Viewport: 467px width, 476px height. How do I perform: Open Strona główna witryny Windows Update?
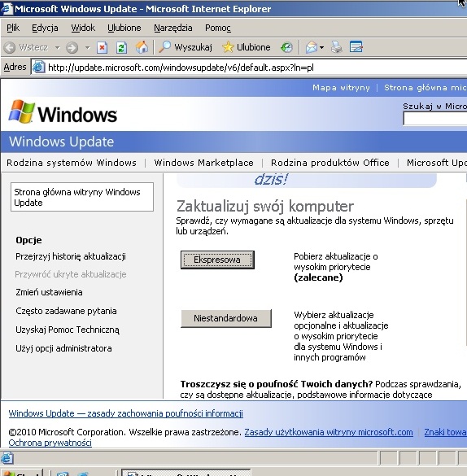(82, 197)
